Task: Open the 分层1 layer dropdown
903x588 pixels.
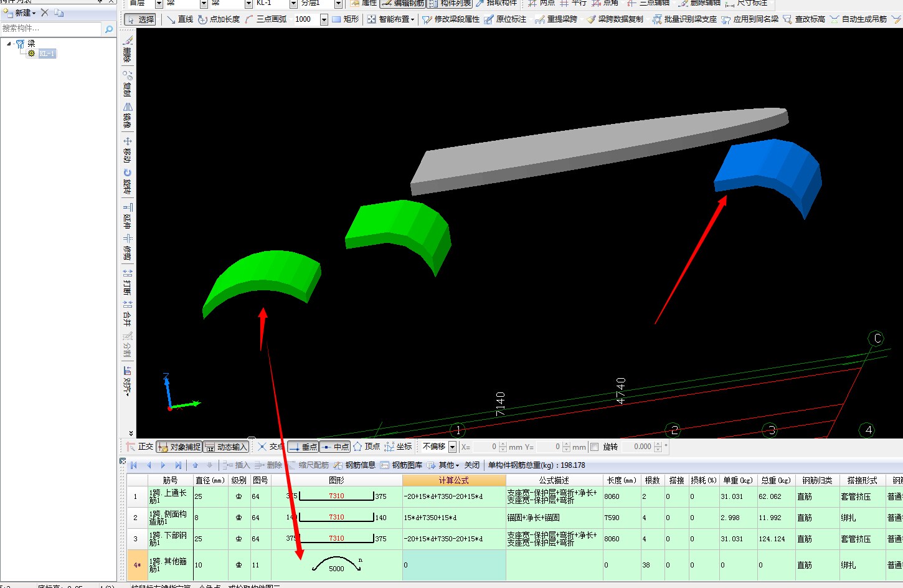Action: click(338, 3)
